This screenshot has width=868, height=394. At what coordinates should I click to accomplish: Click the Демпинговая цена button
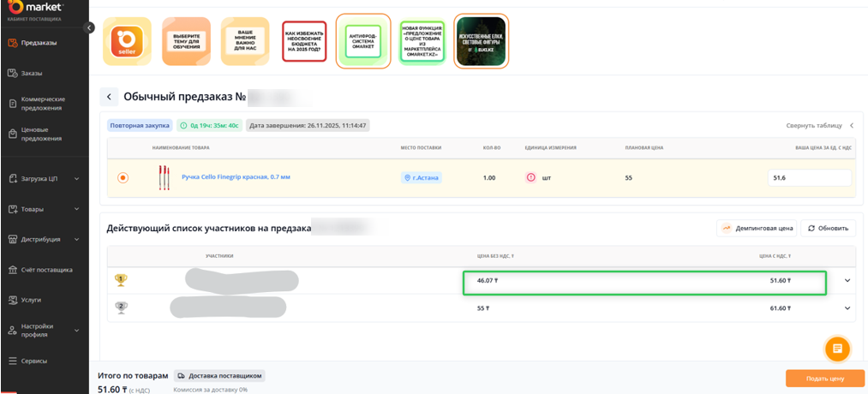[757, 228]
